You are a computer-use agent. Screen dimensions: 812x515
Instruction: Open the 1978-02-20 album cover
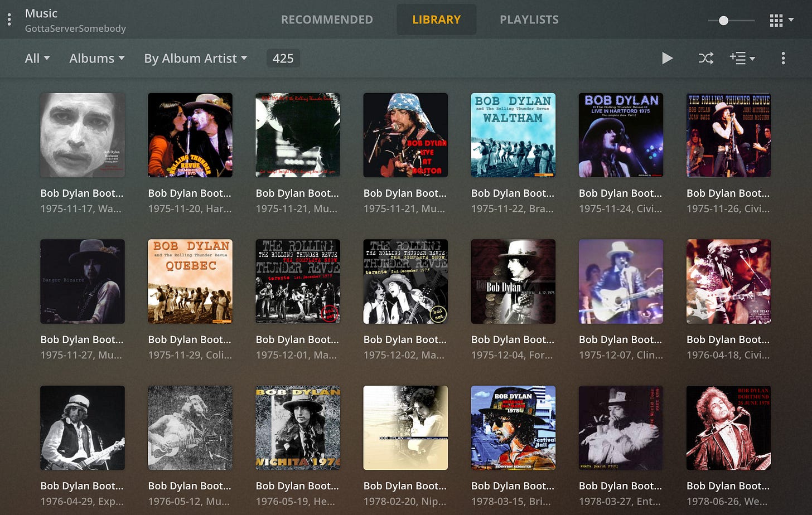pyautogui.click(x=405, y=428)
